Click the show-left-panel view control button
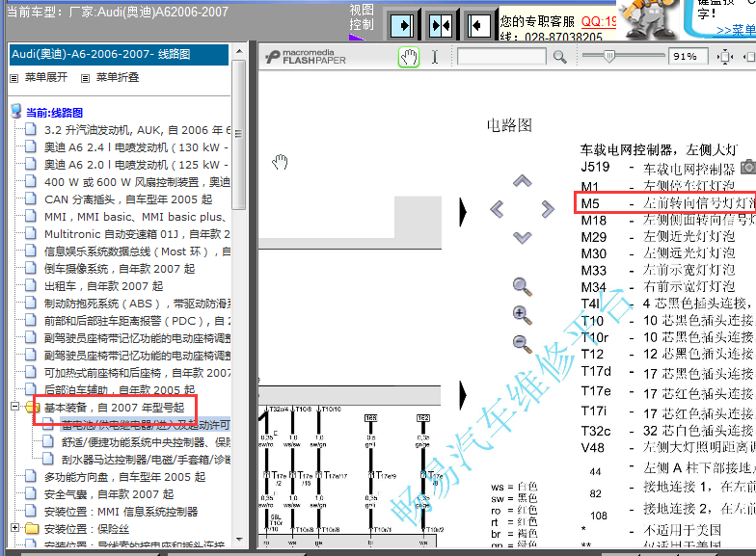This screenshot has height=556, width=756. tap(480, 25)
